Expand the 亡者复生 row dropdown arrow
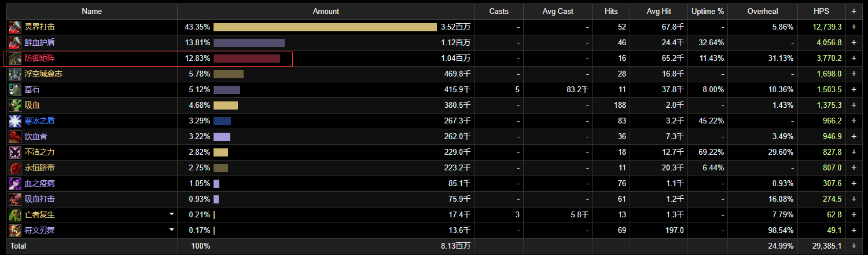This screenshot has height=255, width=868. (x=171, y=214)
